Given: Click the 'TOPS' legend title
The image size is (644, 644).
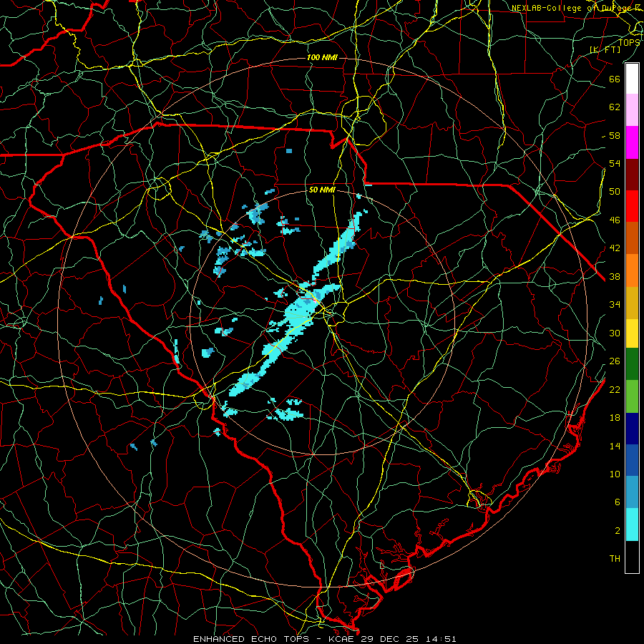Looking at the screenshot, I should tap(629, 42).
